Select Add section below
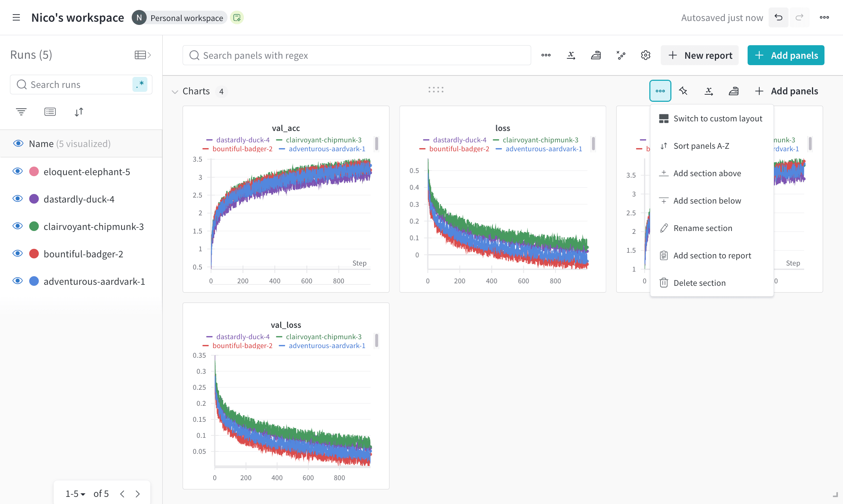Viewport: 843px width, 504px height. (x=712, y=201)
